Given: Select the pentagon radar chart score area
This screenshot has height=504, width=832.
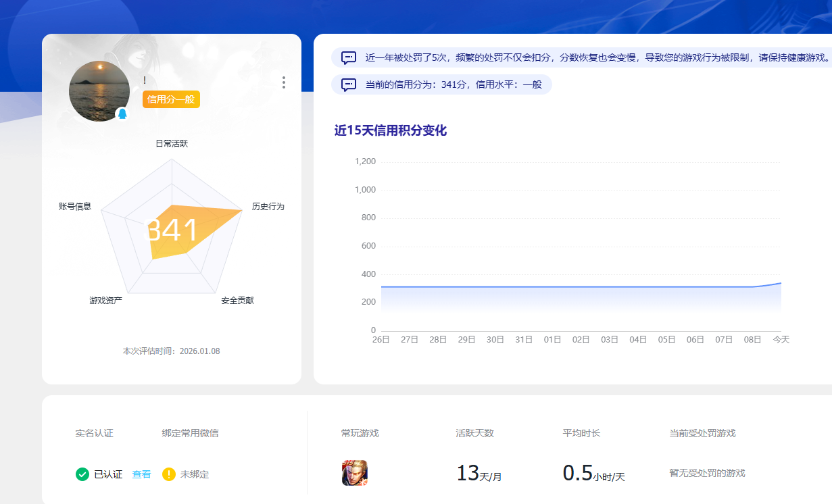Looking at the screenshot, I should (172, 230).
